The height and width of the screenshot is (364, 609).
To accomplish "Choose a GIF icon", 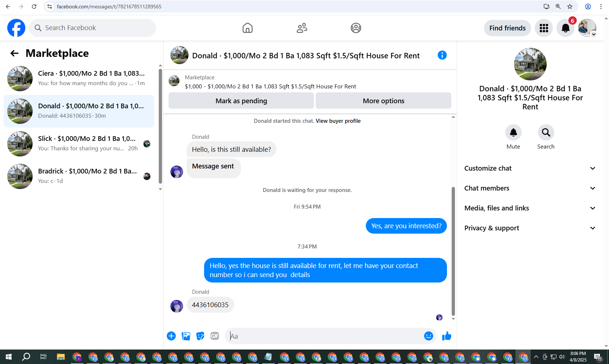I will click(215, 336).
